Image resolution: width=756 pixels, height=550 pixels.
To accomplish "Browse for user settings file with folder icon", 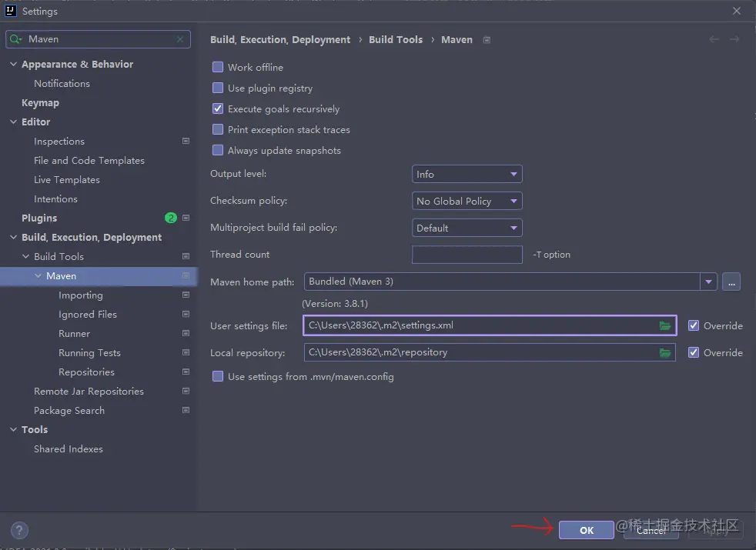I will pyautogui.click(x=665, y=325).
